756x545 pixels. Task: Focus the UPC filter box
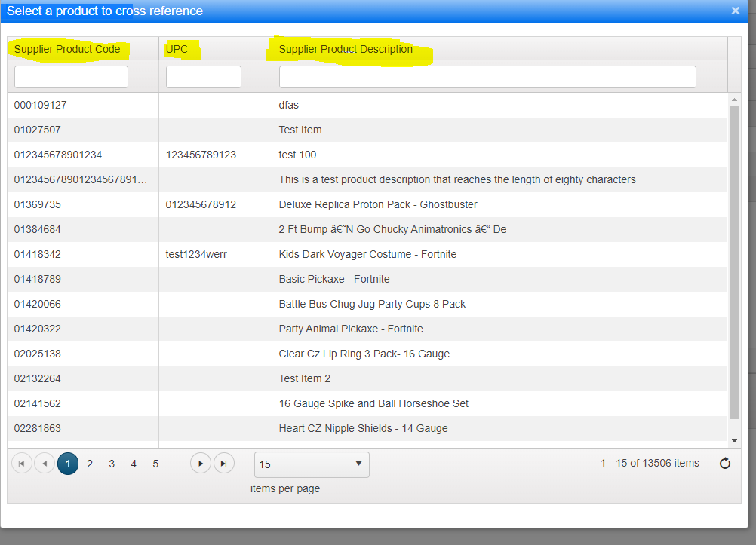(x=204, y=77)
